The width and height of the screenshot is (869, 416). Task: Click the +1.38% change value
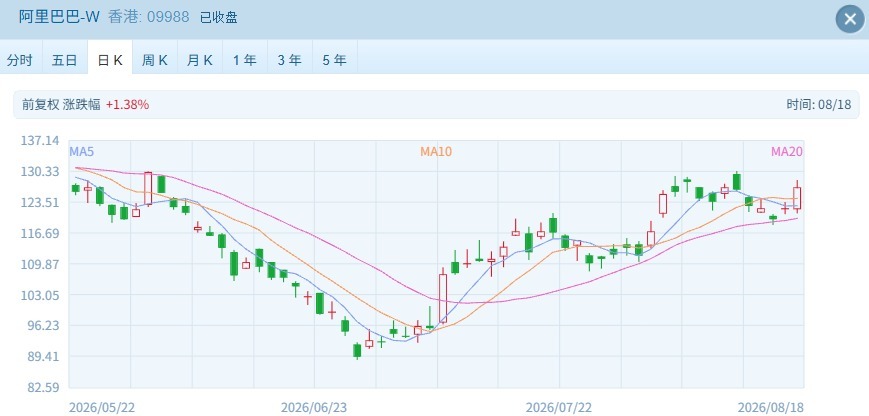click(x=127, y=104)
